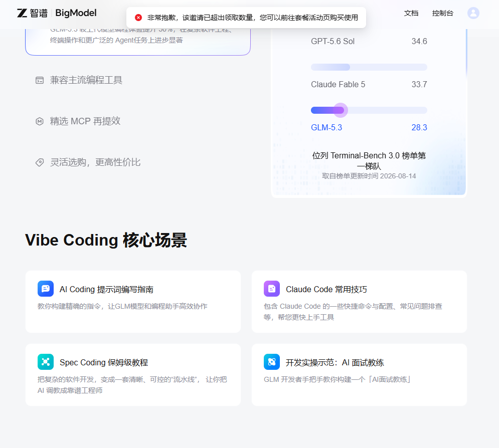Screen dimensions: 499x448
Task: Open AI Coding 提示词编写指南 card title
Action: pos(106,289)
